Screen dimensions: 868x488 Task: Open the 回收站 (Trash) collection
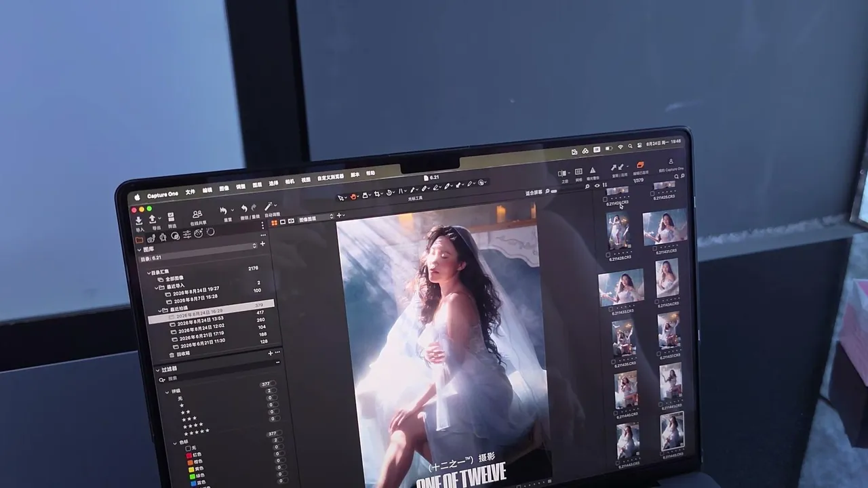tap(183, 354)
